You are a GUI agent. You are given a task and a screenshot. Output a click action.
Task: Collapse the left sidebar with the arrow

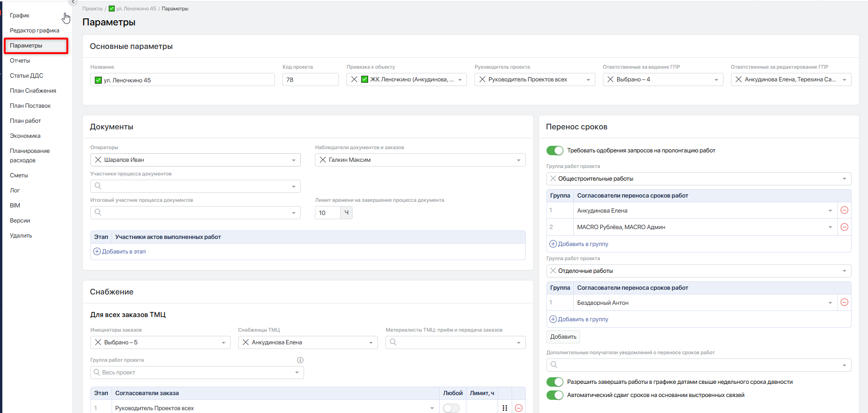[x=72, y=2]
